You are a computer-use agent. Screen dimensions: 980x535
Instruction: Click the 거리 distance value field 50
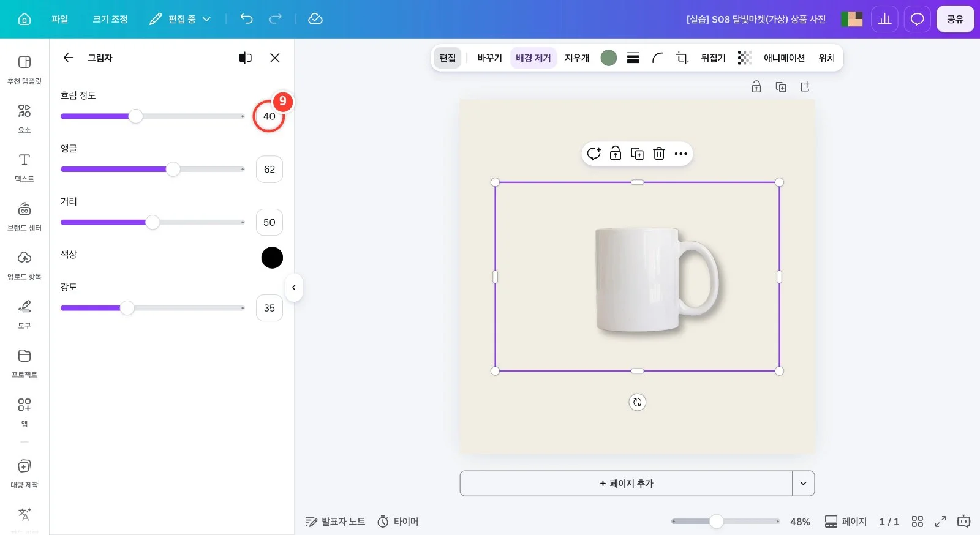pos(269,222)
